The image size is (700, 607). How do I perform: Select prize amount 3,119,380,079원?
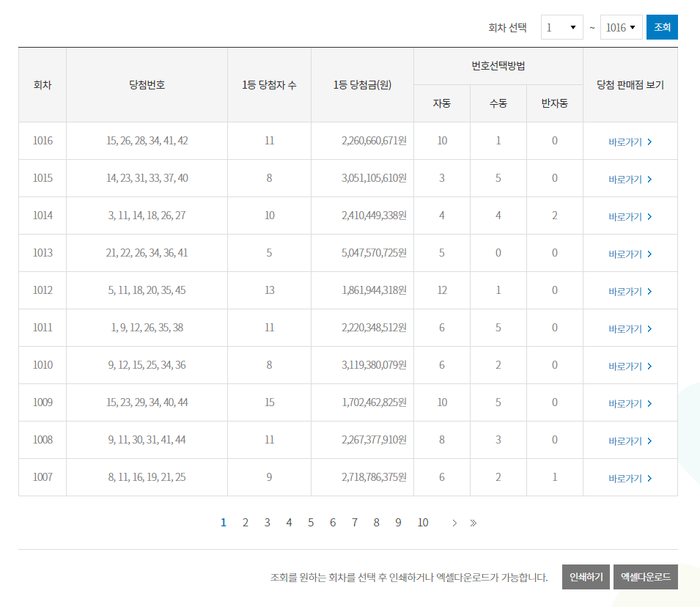point(374,365)
